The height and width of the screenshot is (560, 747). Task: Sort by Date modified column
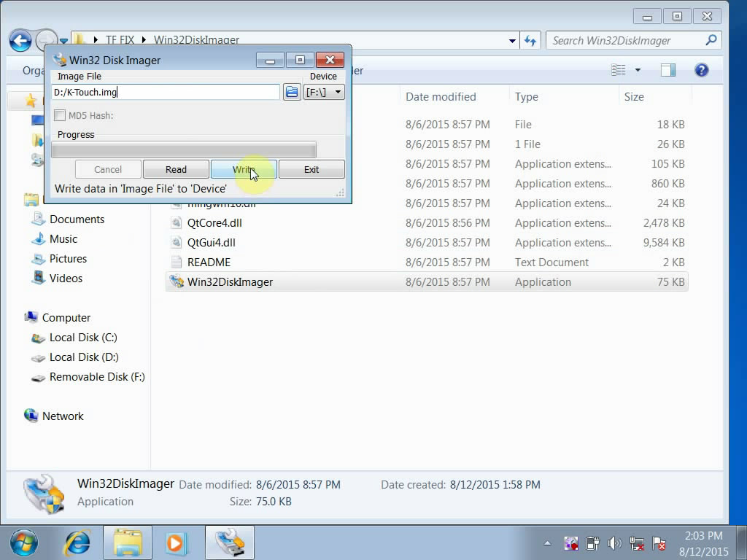[441, 97]
